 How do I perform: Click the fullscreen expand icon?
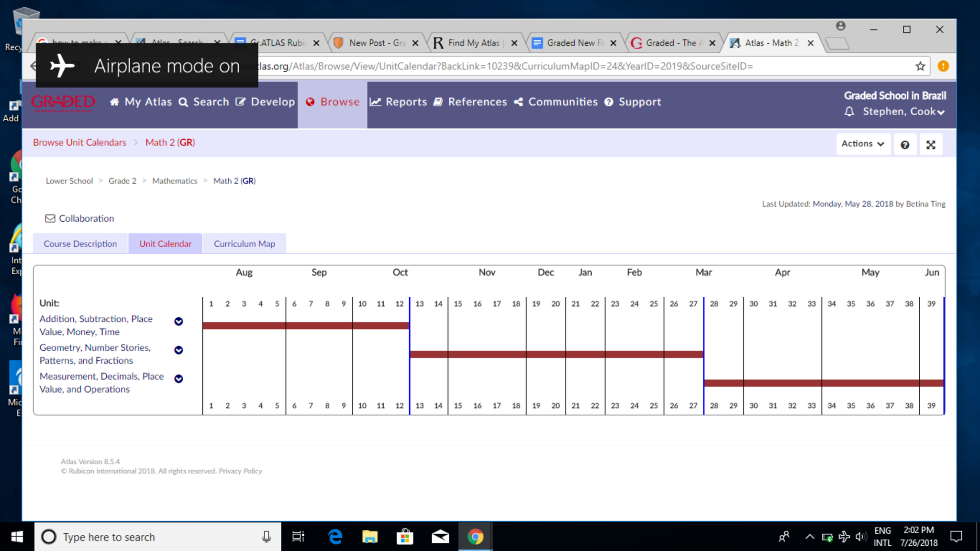[930, 145]
